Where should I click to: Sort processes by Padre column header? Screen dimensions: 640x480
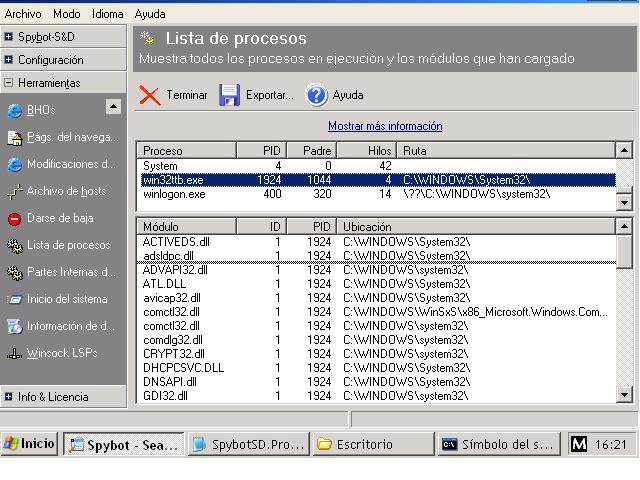[x=311, y=151]
